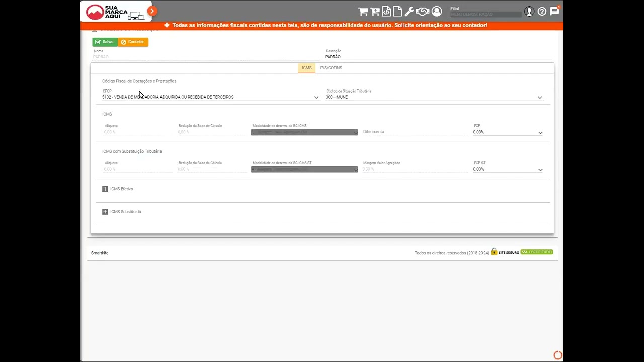Click the add-to-cart plus icon

pos(375,11)
